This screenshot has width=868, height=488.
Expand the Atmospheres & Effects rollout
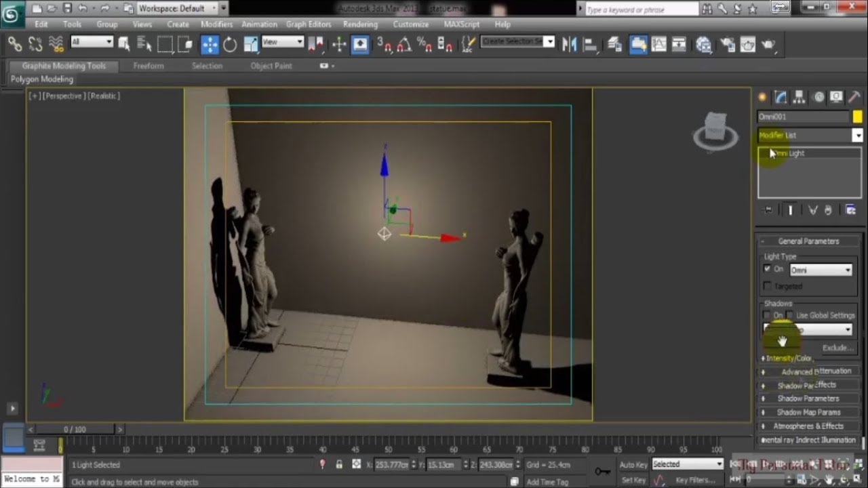pyautogui.click(x=808, y=426)
